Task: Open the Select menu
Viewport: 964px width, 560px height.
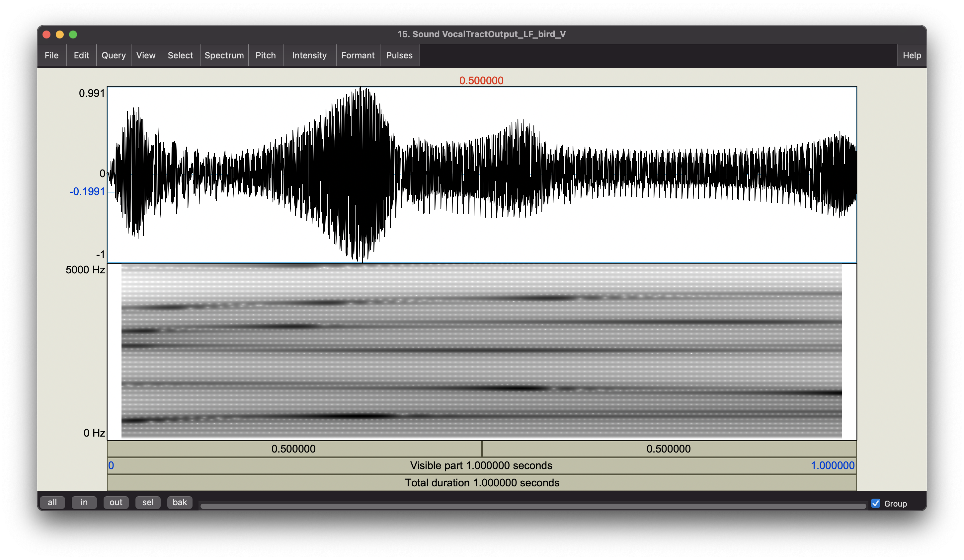Action: [180, 55]
